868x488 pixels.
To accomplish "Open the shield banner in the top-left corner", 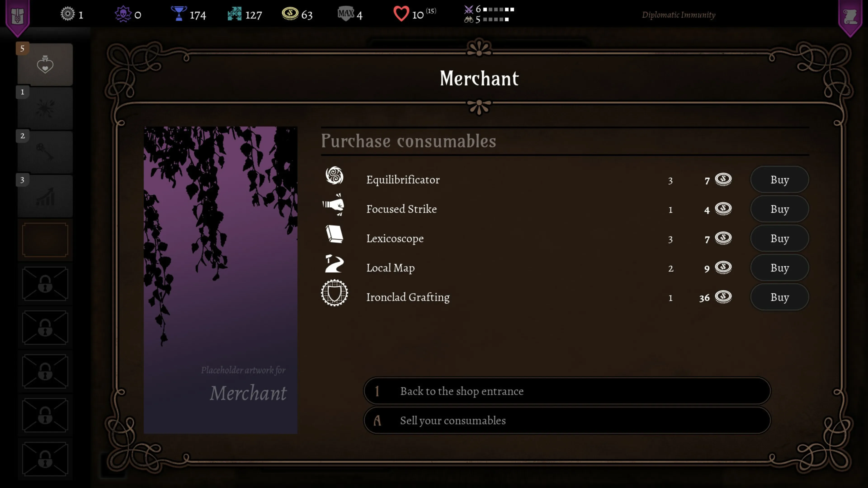I will 18,17.
